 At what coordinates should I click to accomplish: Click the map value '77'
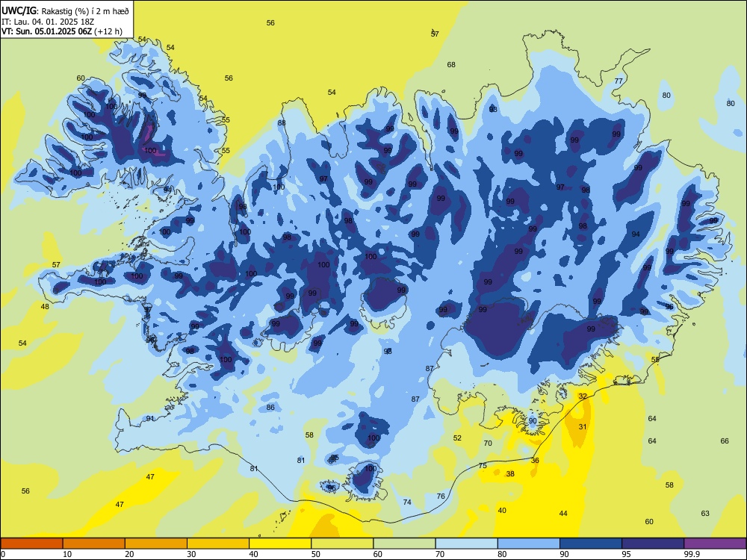(619, 81)
